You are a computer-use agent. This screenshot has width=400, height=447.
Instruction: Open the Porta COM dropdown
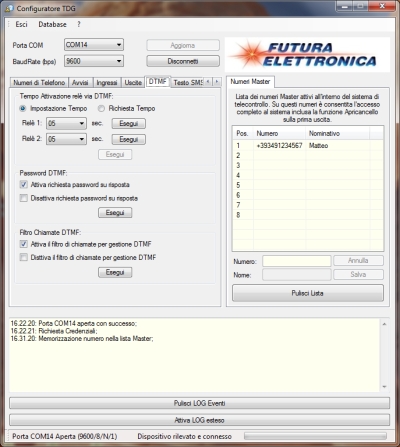pyautogui.click(x=94, y=45)
